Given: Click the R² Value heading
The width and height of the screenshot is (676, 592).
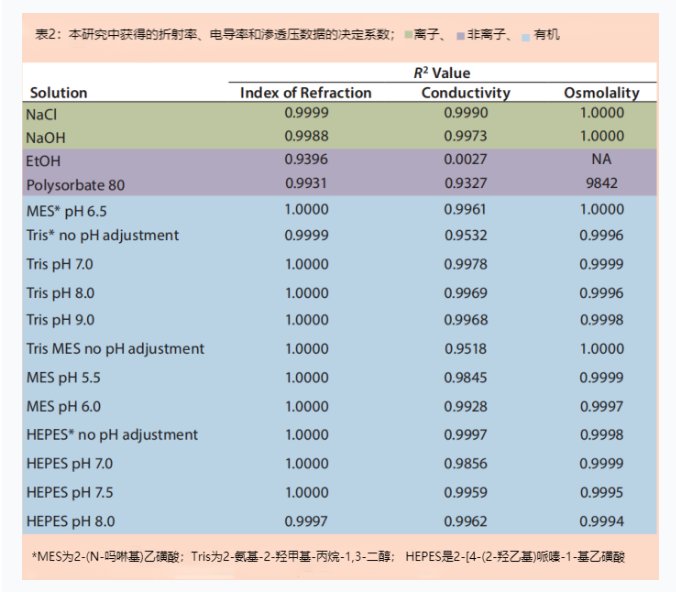Looking at the screenshot, I should tap(441, 73).
